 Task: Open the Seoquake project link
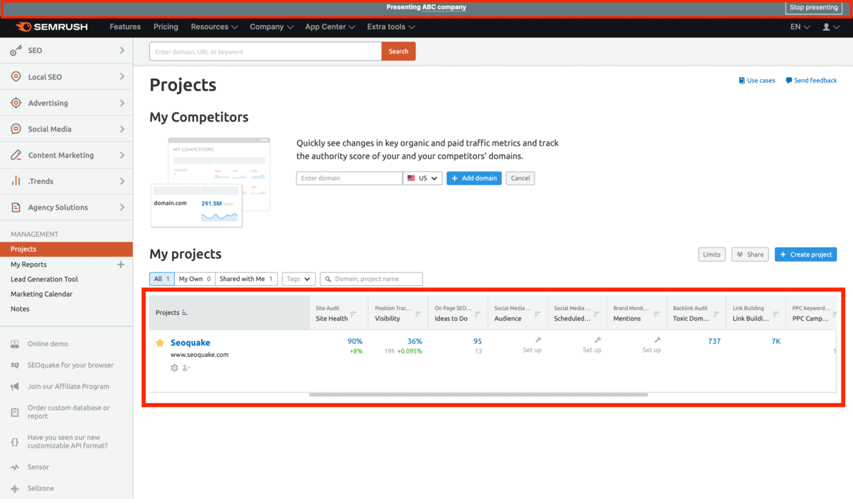pyautogui.click(x=191, y=343)
